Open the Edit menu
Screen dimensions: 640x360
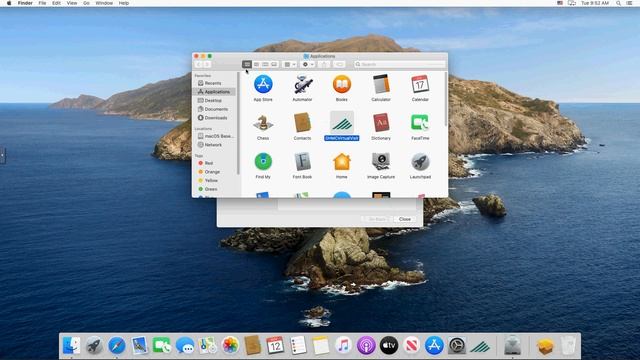pos(56,3)
